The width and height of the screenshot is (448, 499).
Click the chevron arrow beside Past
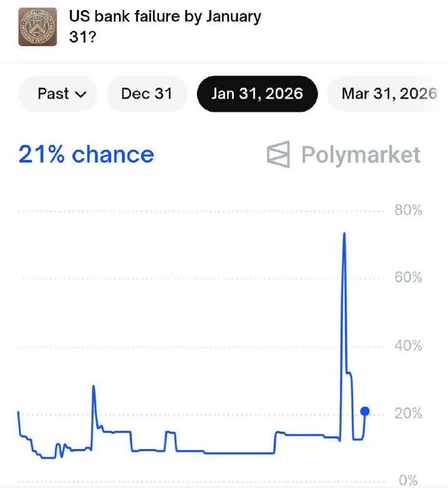(x=80, y=94)
